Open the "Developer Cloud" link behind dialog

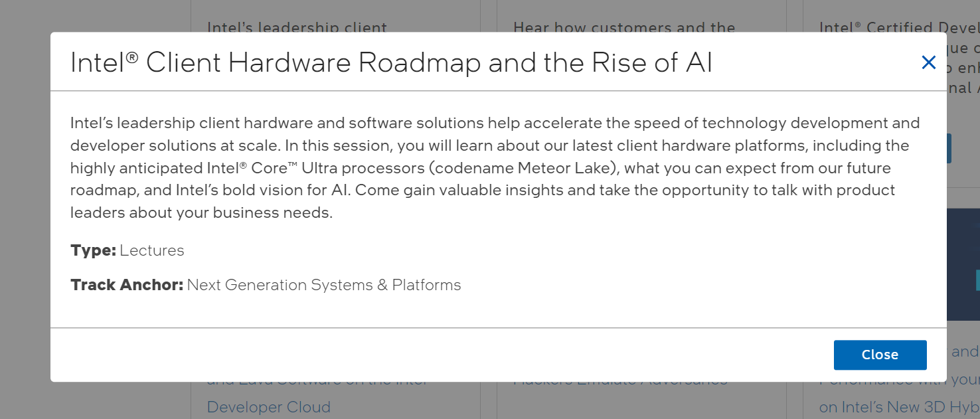(x=268, y=406)
